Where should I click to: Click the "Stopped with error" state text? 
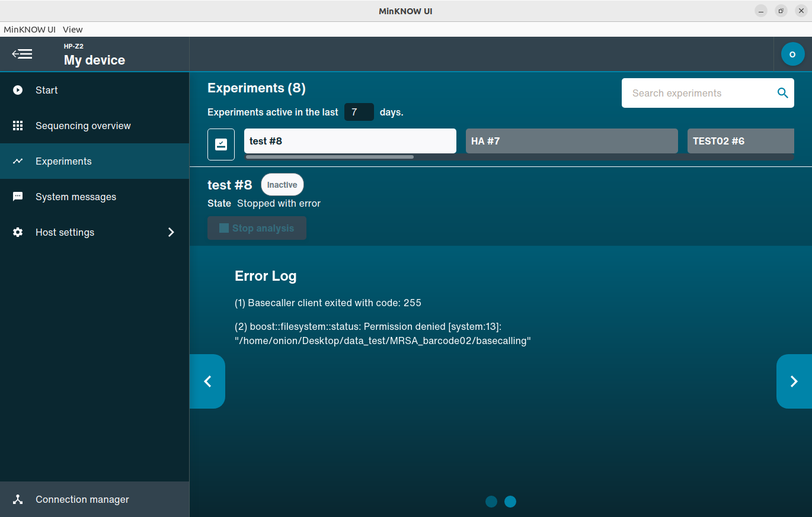[279, 203]
